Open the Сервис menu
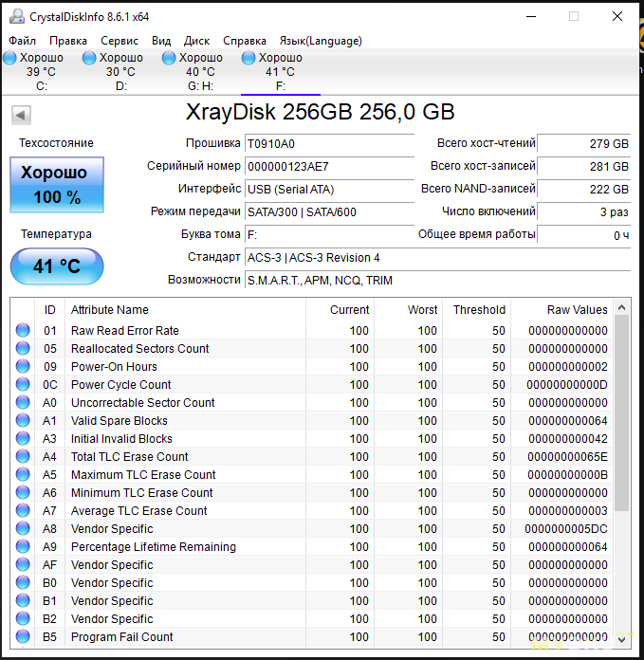644x660 pixels. (x=120, y=41)
